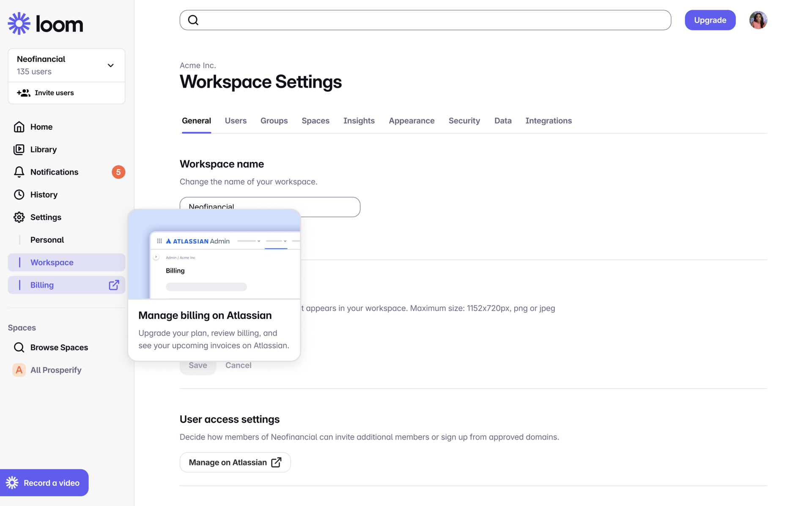Image resolution: width=812 pixels, height=506 pixels.
Task: Click the notifications count badge showing 5
Action: 118,172
